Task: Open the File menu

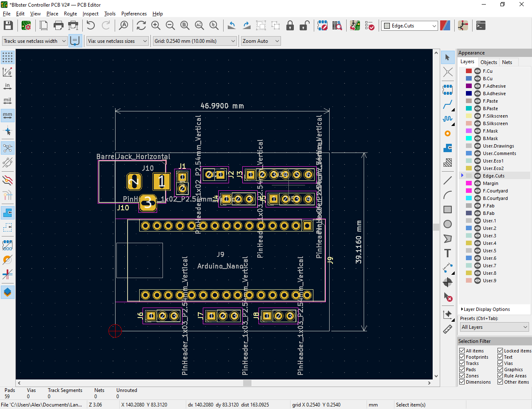Action: coord(7,14)
